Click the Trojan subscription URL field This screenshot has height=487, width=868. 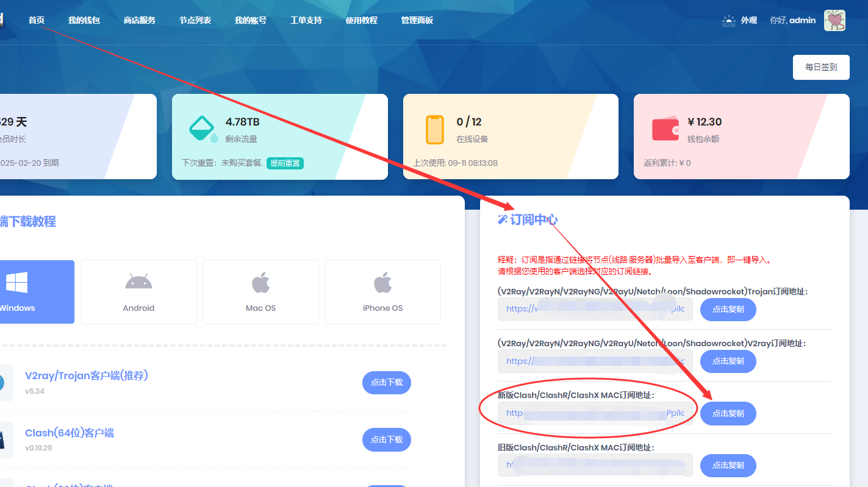(x=595, y=309)
